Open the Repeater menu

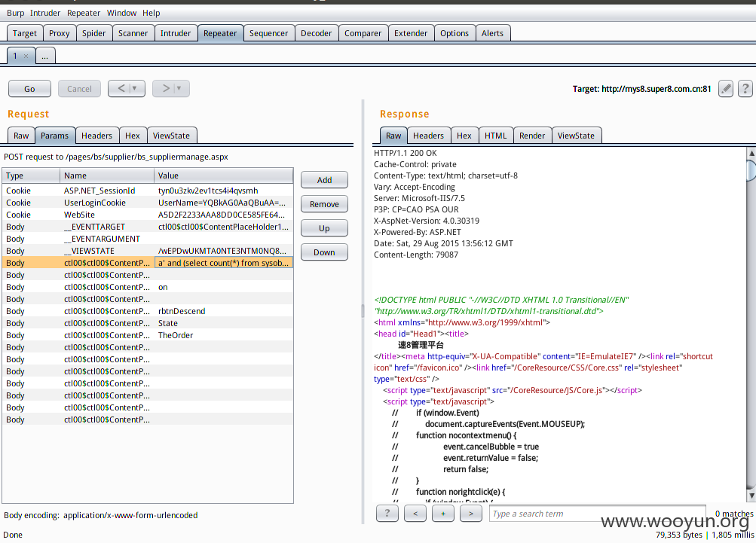click(x=84, y=13)
